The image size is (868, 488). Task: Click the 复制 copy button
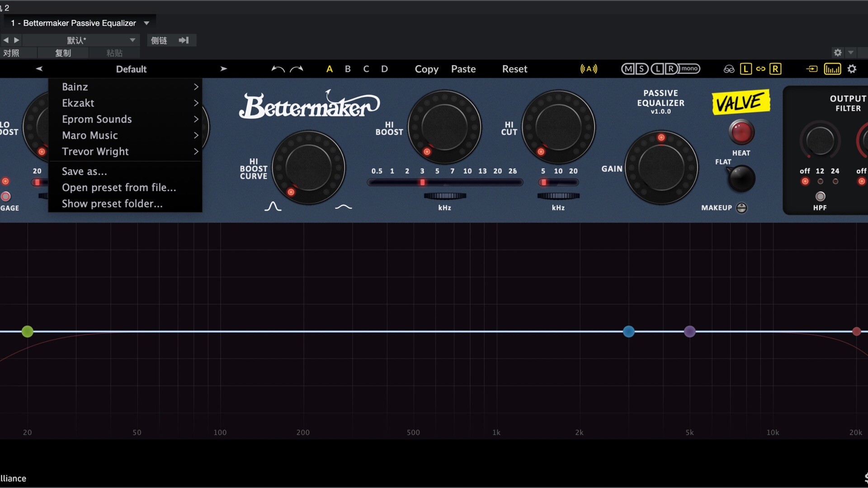coord(63,53)
